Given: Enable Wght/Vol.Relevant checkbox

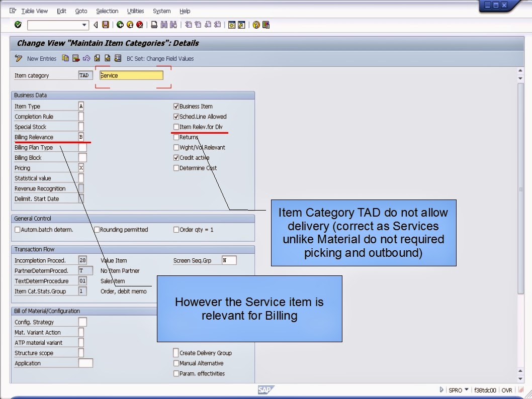Looking at the screenshot, I should 176,147.
